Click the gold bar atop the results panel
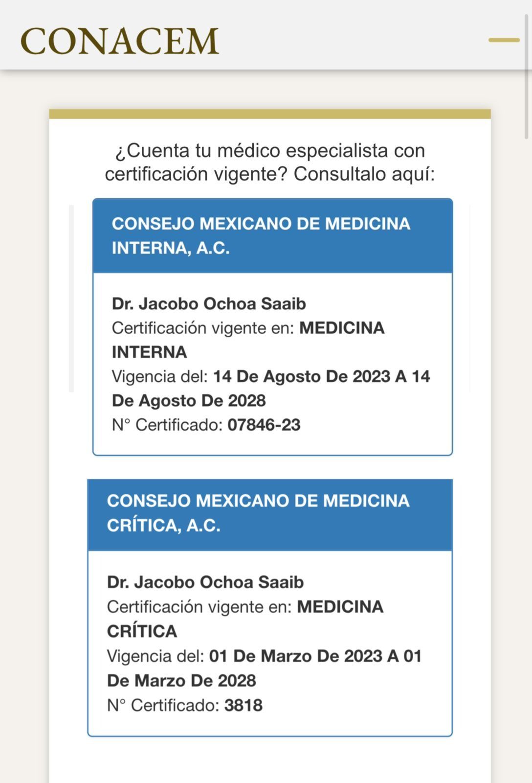This screenshot has height=783, width=532. pyautogui.click(x=270, y=114)
